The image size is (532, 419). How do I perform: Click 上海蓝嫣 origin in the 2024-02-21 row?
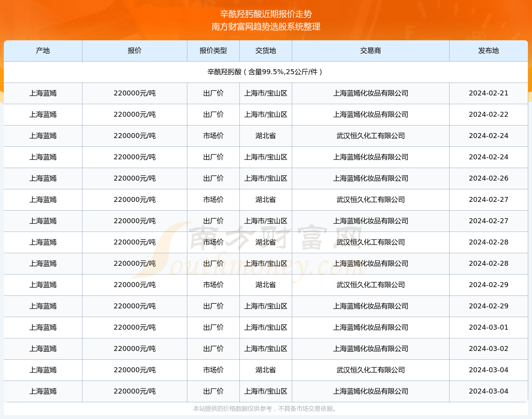[43, 93]
